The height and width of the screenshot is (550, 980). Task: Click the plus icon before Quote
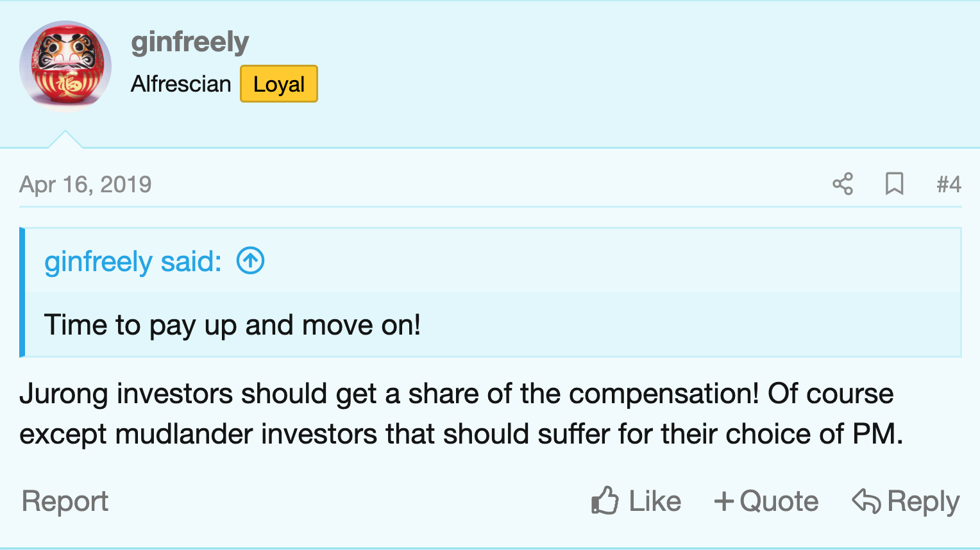coord(724,501)
